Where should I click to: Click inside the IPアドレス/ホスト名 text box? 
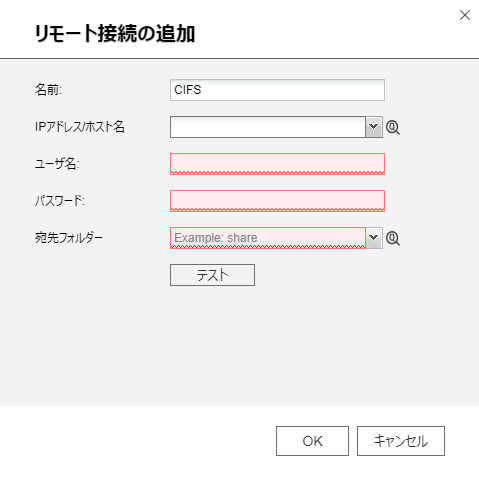[x=268, y=127]
